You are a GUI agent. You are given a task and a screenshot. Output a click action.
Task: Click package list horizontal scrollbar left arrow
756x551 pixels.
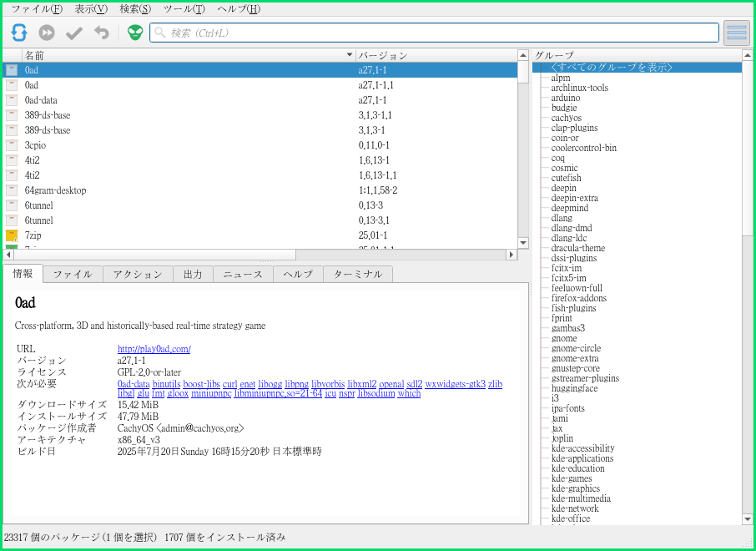(8, 255)
